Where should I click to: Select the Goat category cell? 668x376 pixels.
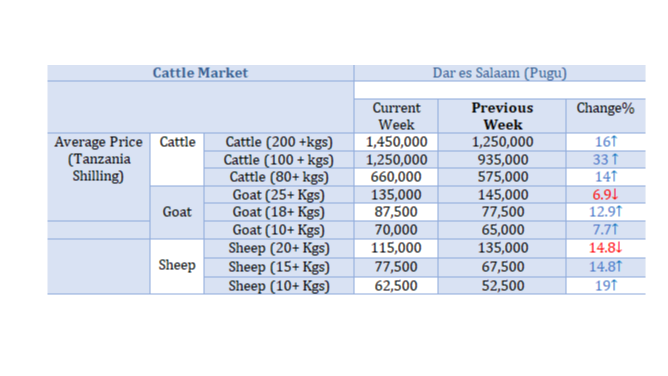pyautogui.click(x=177, y=212)
